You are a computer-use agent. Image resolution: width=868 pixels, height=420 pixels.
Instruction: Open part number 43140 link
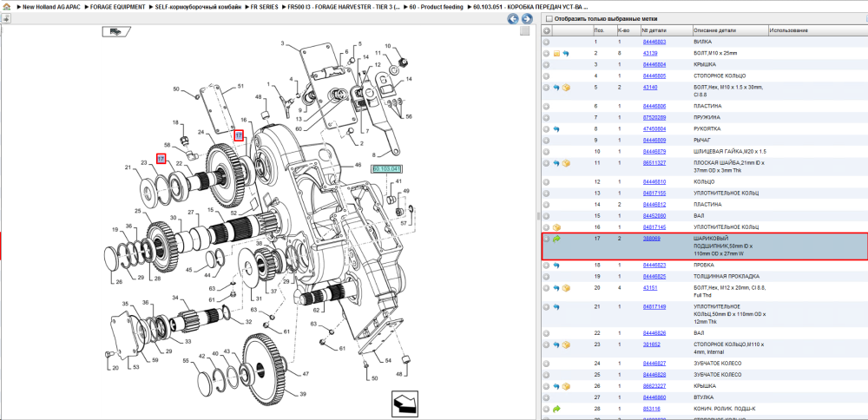tap(650, 88)
